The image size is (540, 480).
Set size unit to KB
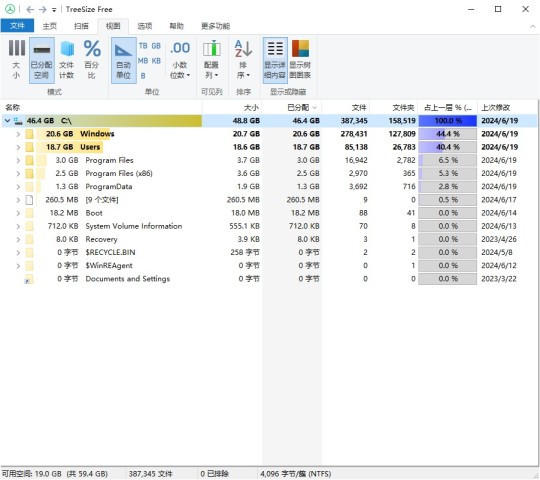[x=156, y=61]
